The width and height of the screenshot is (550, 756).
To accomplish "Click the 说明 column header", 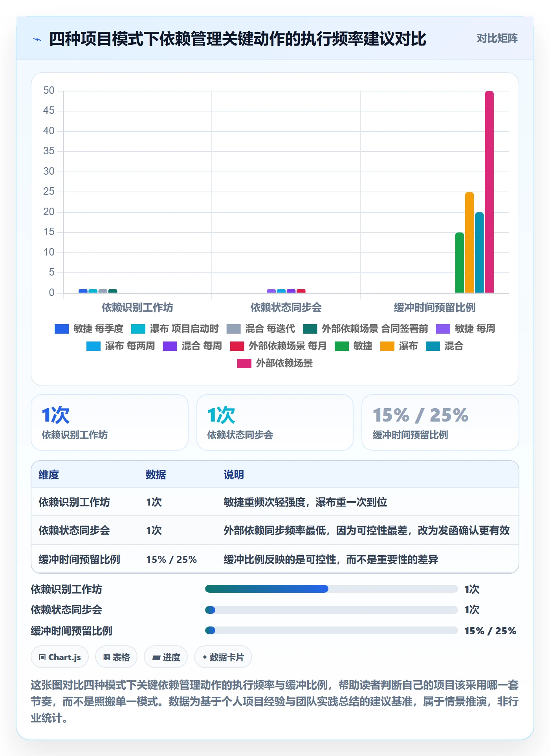I will (x=234, y=475).
